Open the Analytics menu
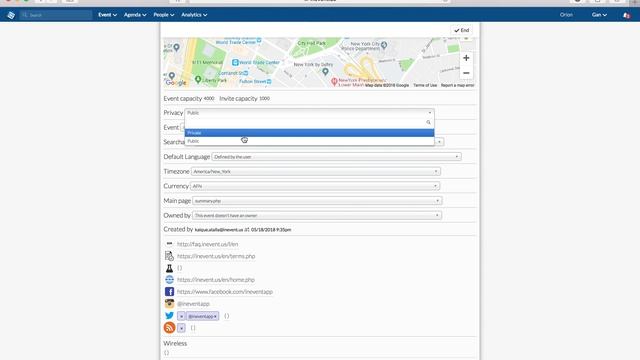The width and height of the screenshot is (640, 360). (194, 15)
